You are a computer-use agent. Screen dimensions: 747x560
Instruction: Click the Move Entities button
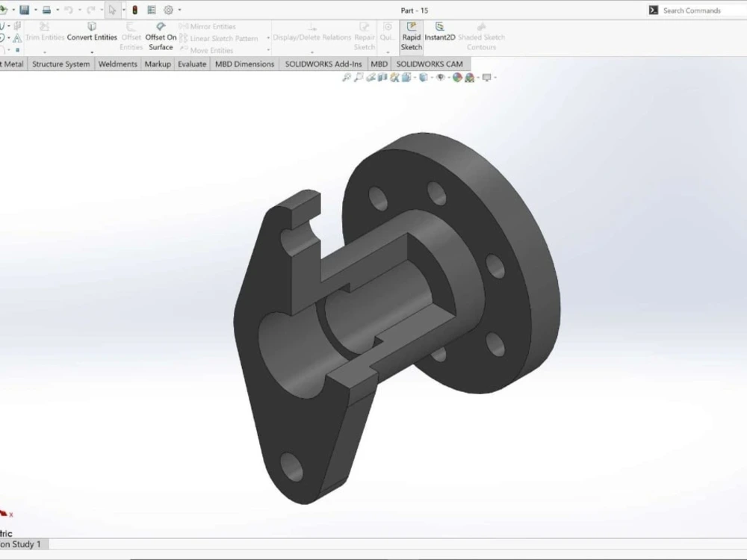207,50
